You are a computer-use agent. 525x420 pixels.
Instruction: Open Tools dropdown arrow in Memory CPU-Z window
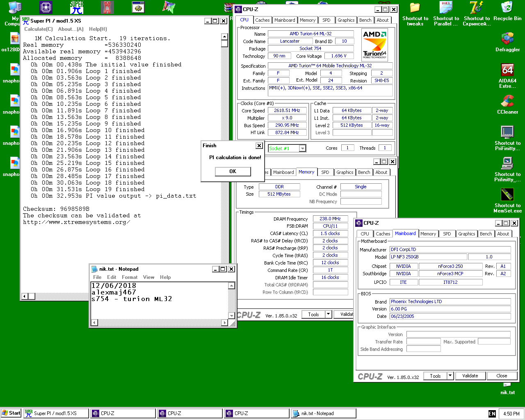pos(328,314)
